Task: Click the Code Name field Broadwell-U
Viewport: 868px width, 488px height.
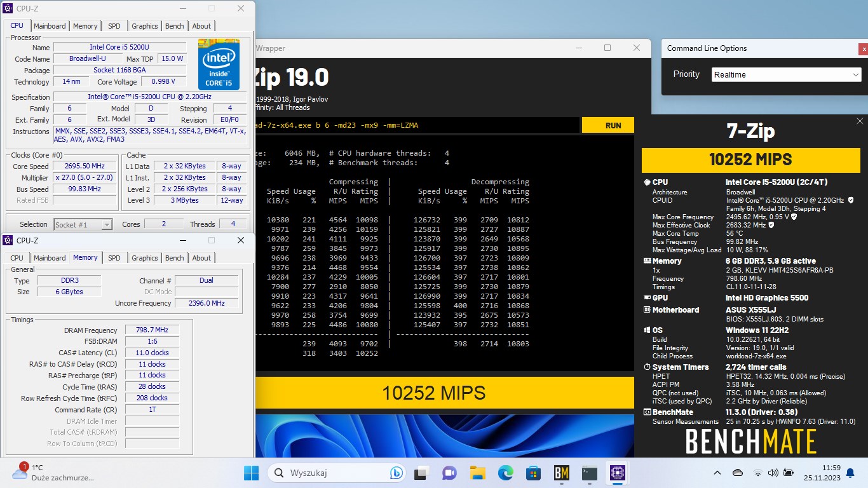Action: [x=88, y=58]
